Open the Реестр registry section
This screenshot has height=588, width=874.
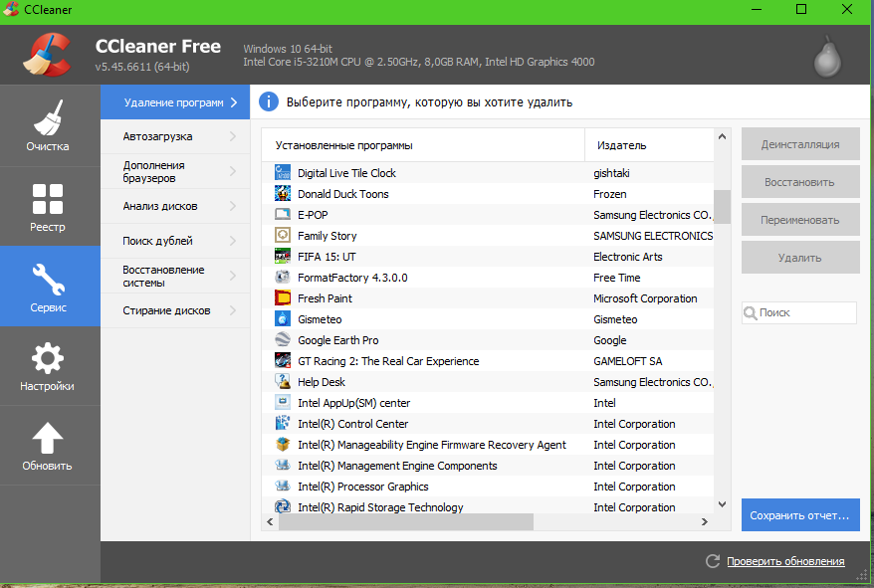(48, 207)
